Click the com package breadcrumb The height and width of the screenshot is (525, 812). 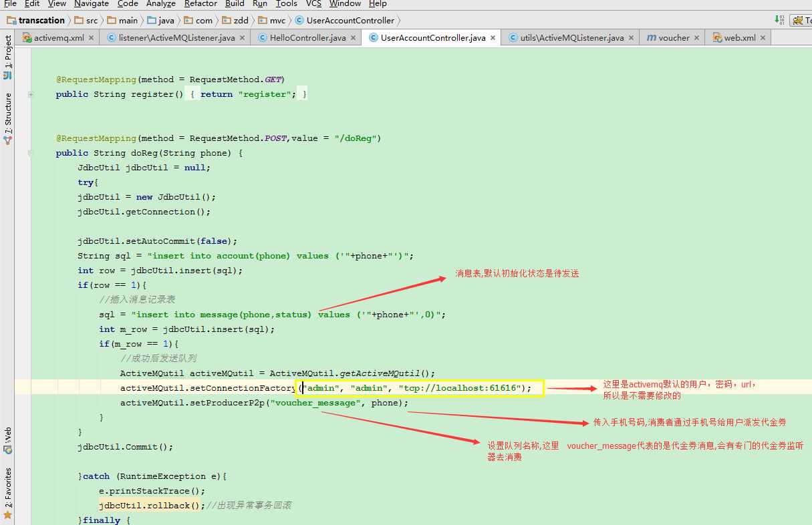(x=198, y=20)
